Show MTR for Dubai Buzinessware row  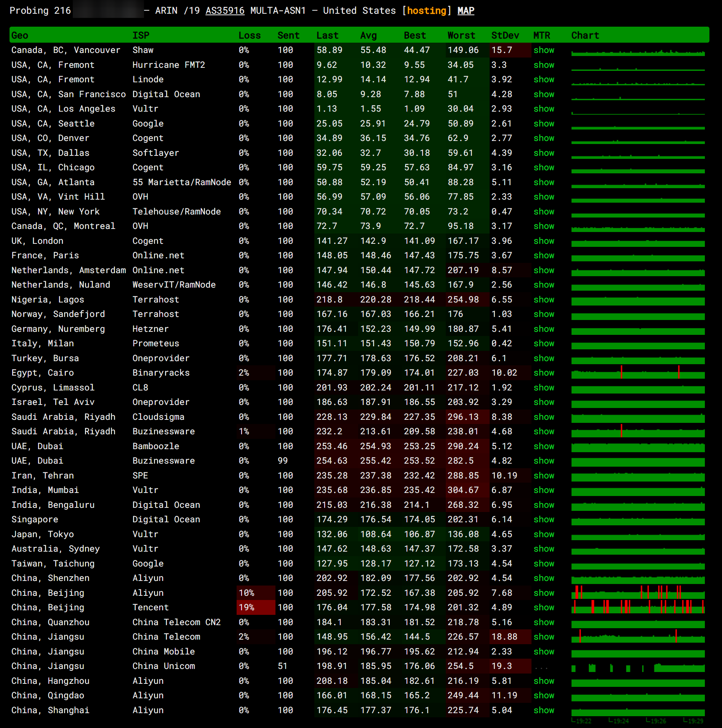544,461
